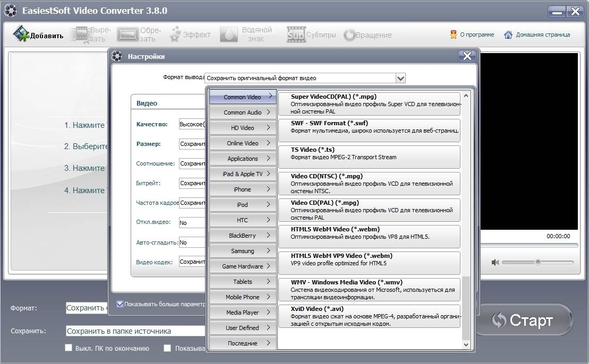Image resolution: width=589 pixels, height=364 pixels.
Task: Click the film reel icon in Настройки title
Action: point(117,56)
